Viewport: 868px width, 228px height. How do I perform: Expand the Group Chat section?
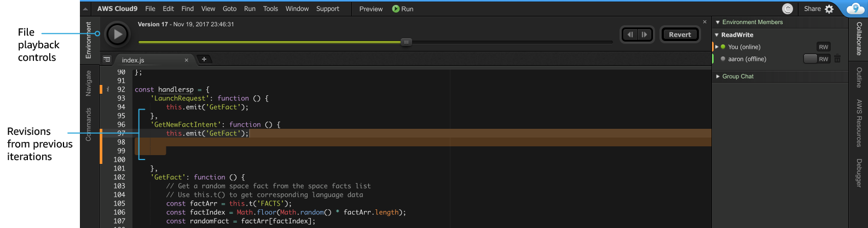[x=717, y=77]
